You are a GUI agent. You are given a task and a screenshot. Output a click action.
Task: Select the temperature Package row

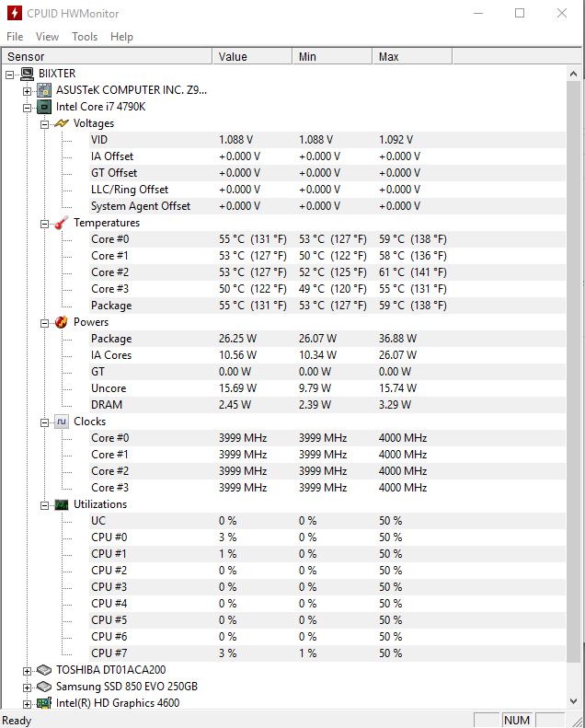click(x=327, y=306)
